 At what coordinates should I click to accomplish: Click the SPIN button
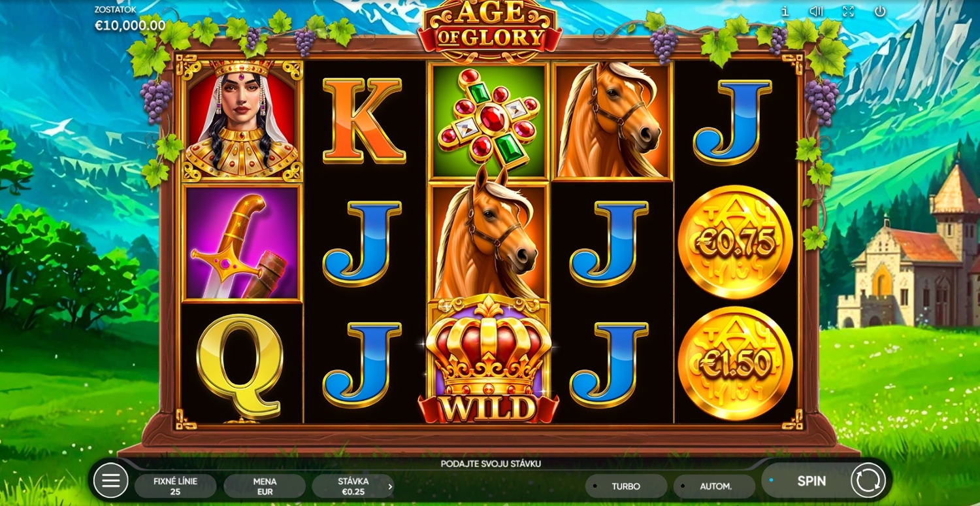click(811, 481)
